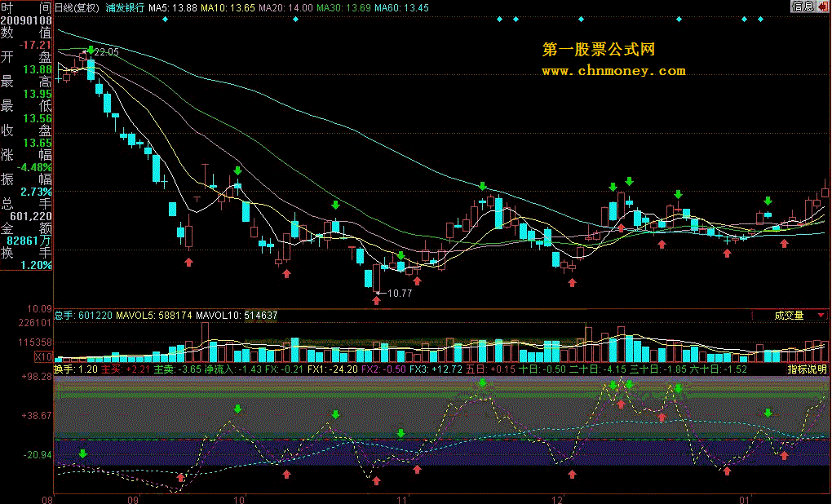Click the 10.77 low price marker
This screenshot has width=832, height=504.
coord(400,294)
